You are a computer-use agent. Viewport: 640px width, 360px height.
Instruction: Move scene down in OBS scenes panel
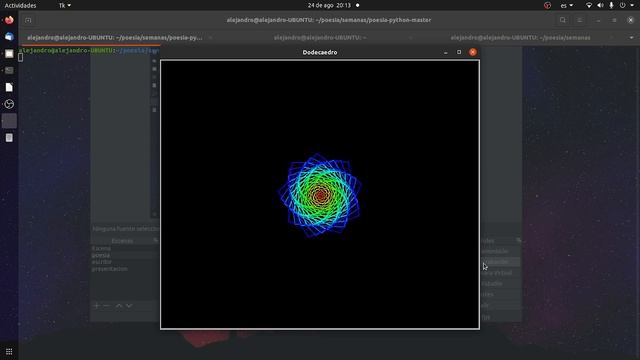[129, 306]
